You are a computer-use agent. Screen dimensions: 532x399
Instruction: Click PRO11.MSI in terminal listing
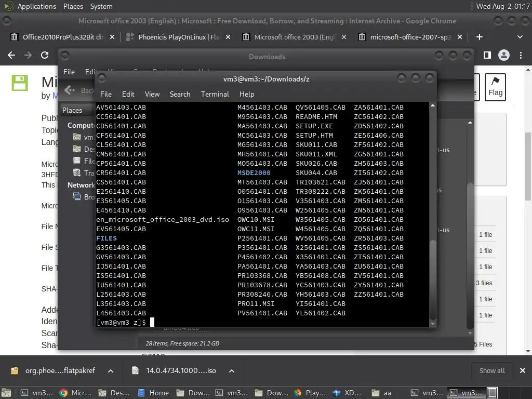point(256,303)
